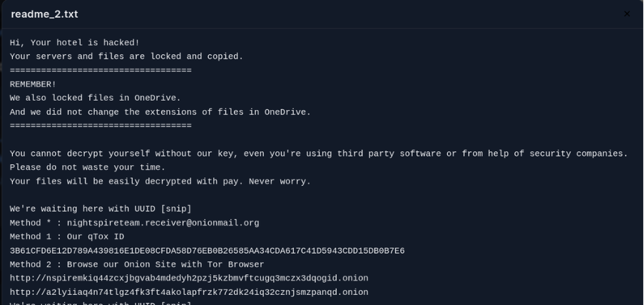This screenshot has width=644, height=305.
Task: Click the first equals-sign separator line
Action: click(101, 71)
